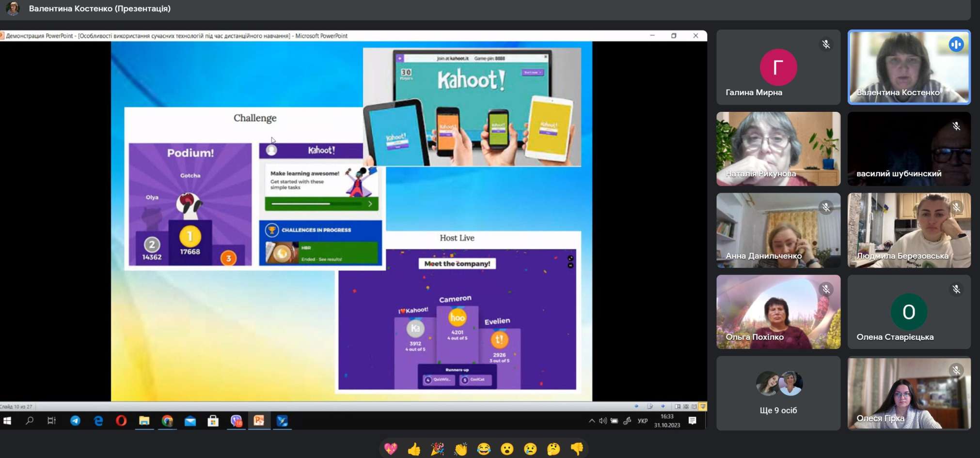
Task: Go to previous slide in PowerPoint status bar
Action: (636, 406)
